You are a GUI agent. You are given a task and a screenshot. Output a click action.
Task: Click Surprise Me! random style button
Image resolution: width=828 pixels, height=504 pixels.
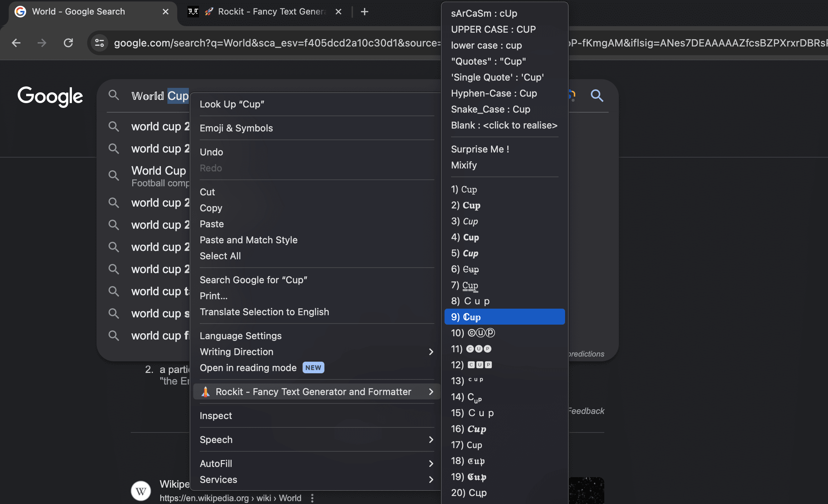click(480, 149)
